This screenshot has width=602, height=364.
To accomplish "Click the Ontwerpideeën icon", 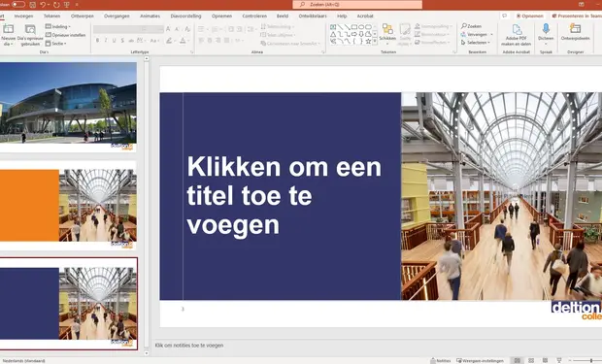I will coord(575,29).
